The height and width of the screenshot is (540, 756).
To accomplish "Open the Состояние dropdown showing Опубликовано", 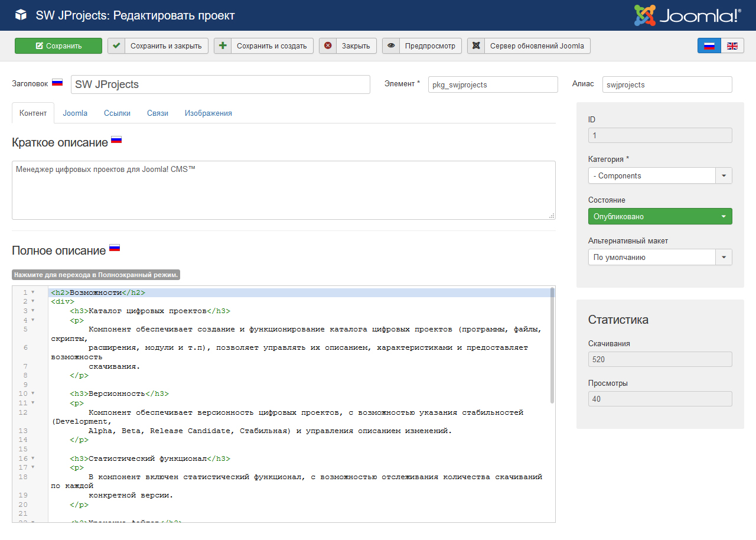I will (x=660, y=216).
